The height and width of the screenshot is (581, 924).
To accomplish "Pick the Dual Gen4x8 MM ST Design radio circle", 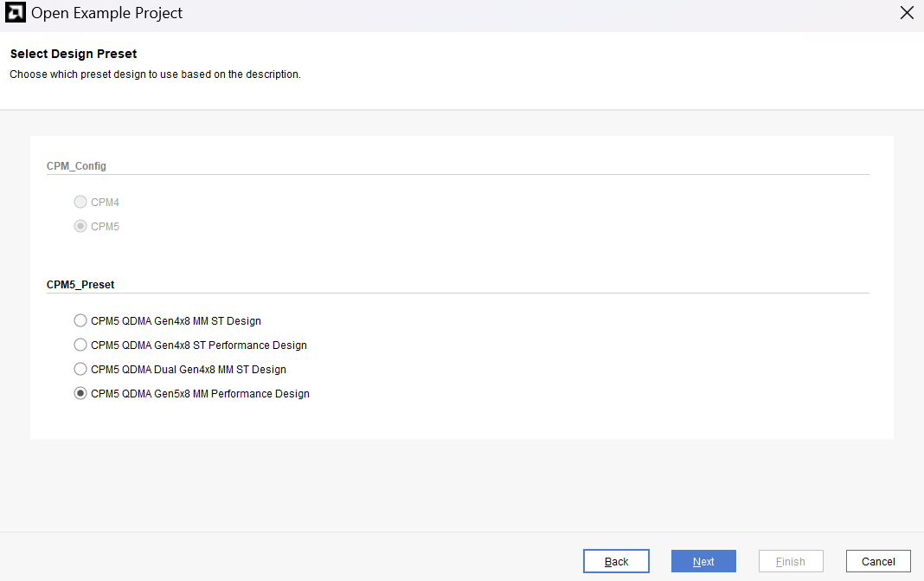I will (80, 369).
